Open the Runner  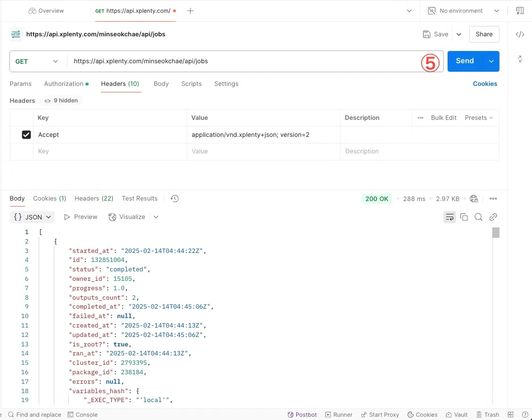coord(339,414)
